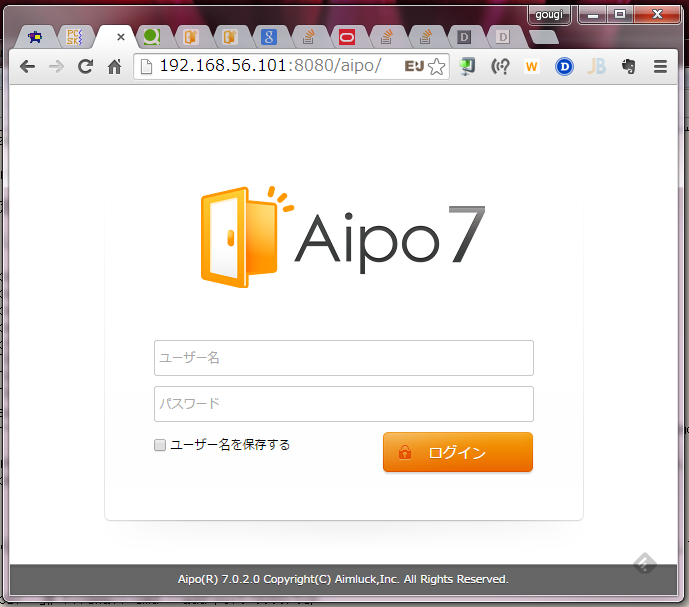
Task: Switch to the light D icon tab
Action: tap(503, 37)
